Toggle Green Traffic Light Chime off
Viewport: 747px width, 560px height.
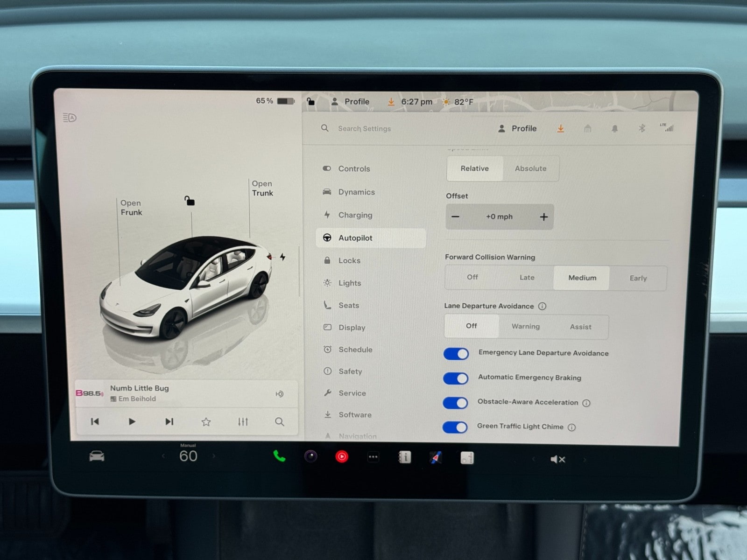pyautogui.click(x=455, y=427)
